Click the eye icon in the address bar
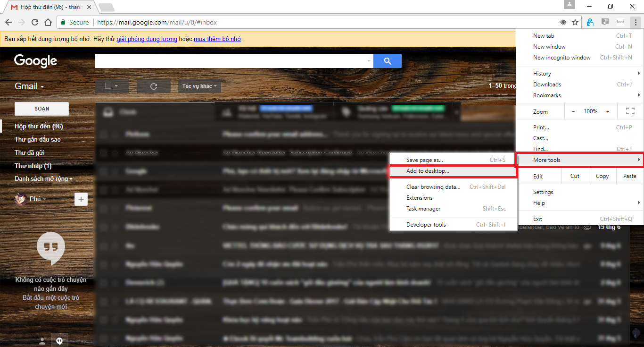The height and width of the screenshot is (347, 644). click(x=563, y=22)
